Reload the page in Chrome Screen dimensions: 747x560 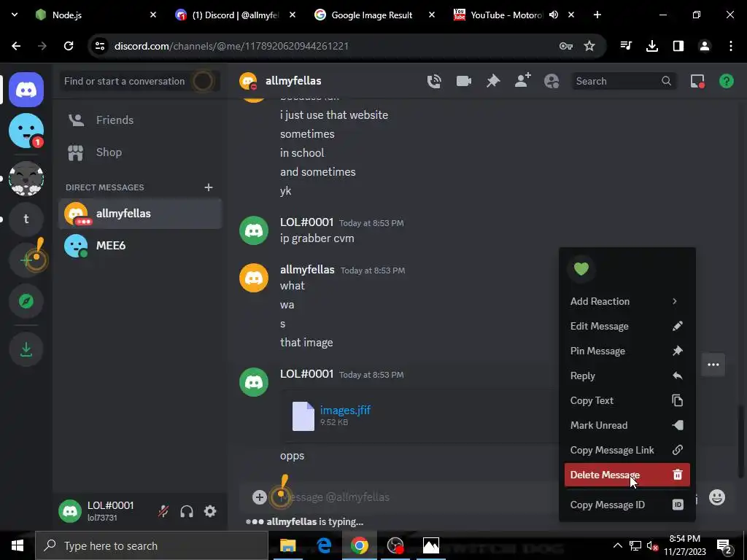point(69,46)
